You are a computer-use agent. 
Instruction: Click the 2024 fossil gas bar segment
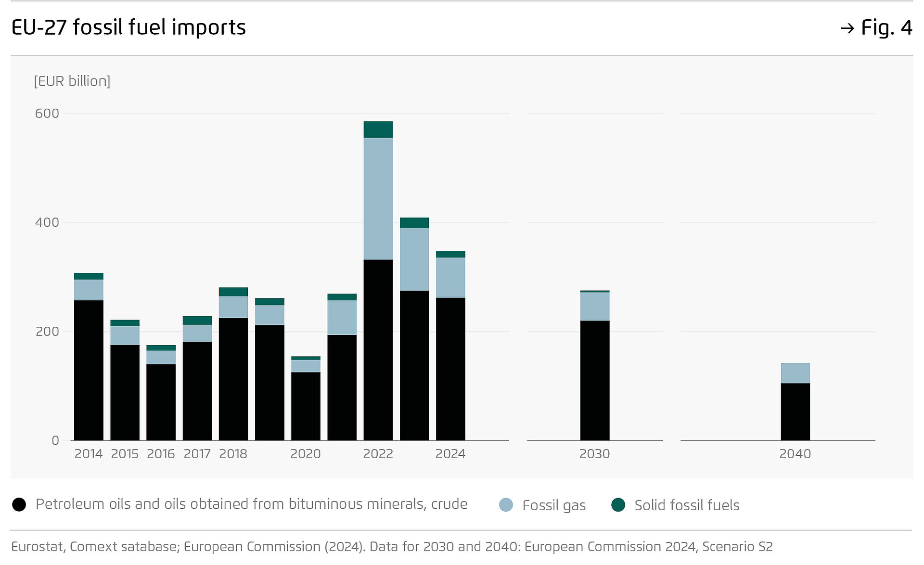click(450, 277)
